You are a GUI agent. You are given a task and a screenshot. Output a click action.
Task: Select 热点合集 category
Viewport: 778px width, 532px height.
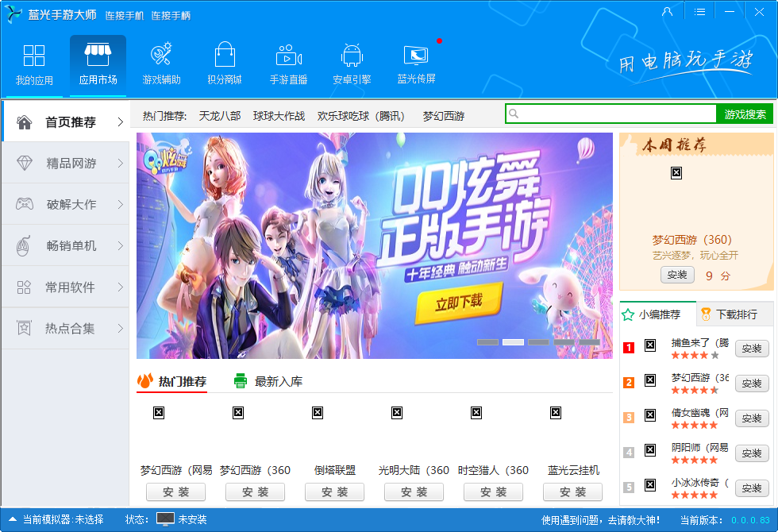[65, 328]
